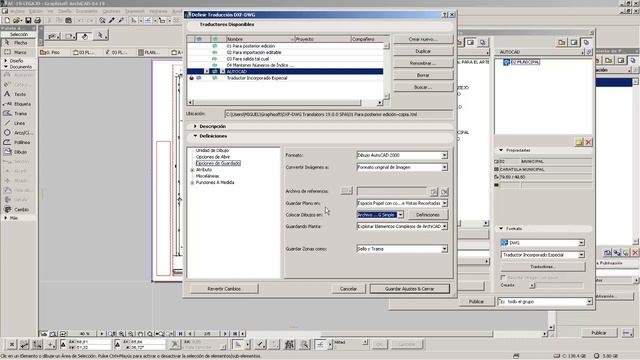Click the translator list vertical scrollbar

[x=386, y=71]
